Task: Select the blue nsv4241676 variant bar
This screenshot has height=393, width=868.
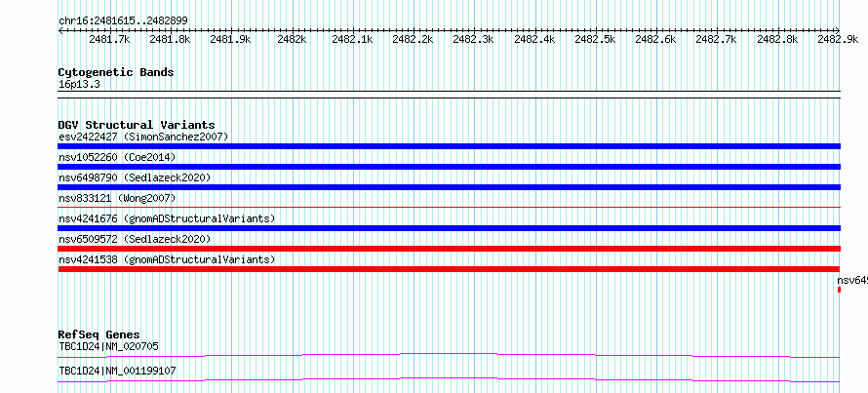Action: 450,228
